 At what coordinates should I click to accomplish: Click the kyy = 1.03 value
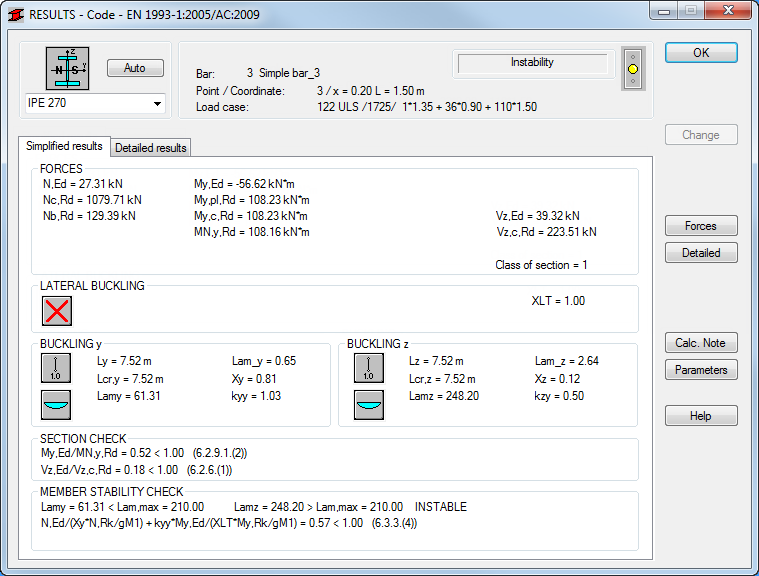256,396
